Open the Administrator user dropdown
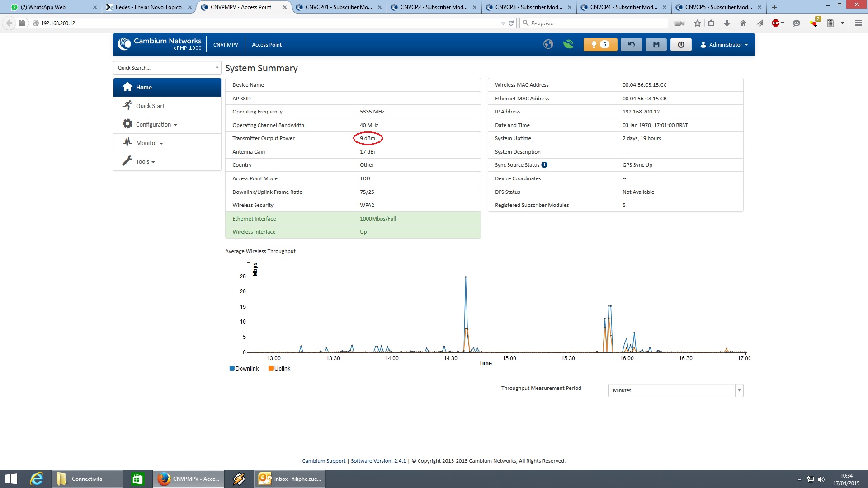 724,45
